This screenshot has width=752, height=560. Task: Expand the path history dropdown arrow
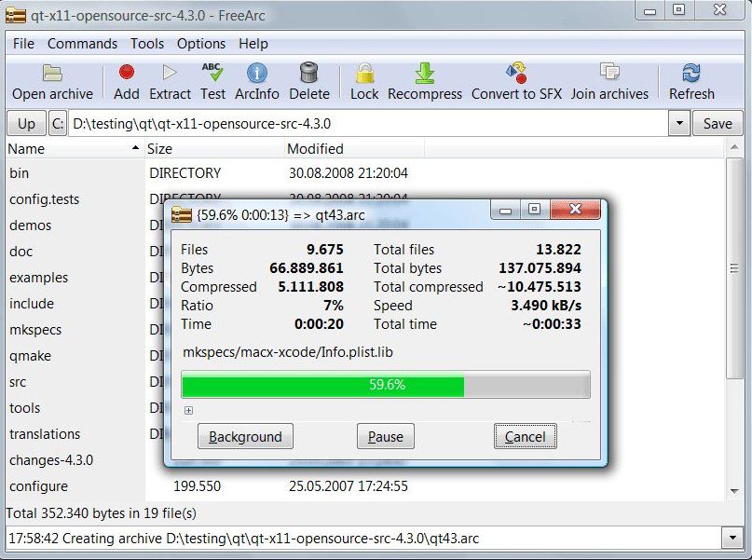679,124
